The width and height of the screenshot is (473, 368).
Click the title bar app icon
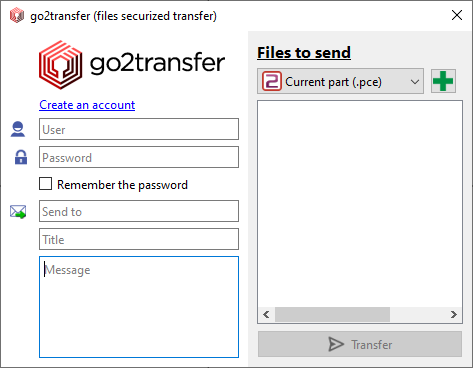pyautogui.click(x=17, y=16)
